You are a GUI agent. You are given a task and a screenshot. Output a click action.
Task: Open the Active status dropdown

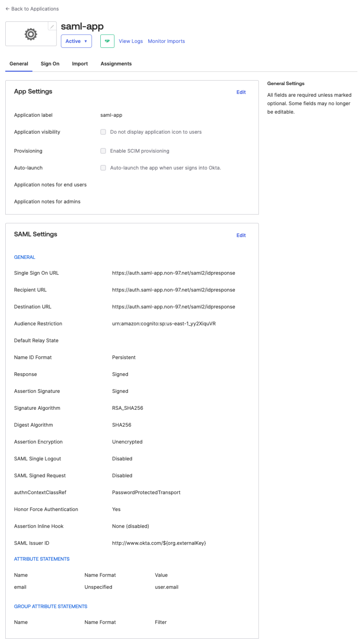[x=76, y=41]
